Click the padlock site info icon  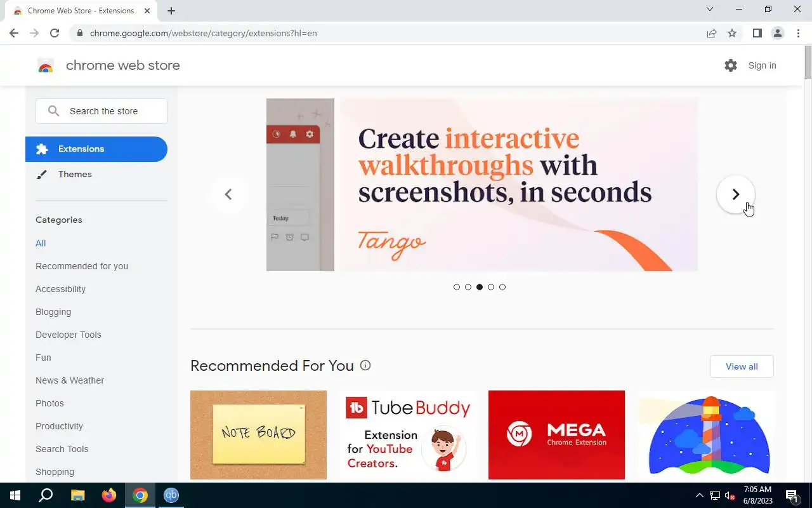click(79, 33)
